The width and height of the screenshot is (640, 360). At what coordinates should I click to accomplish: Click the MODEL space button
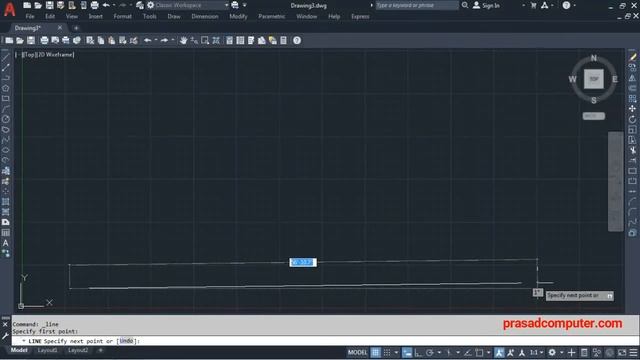click(x=357, y=353)
